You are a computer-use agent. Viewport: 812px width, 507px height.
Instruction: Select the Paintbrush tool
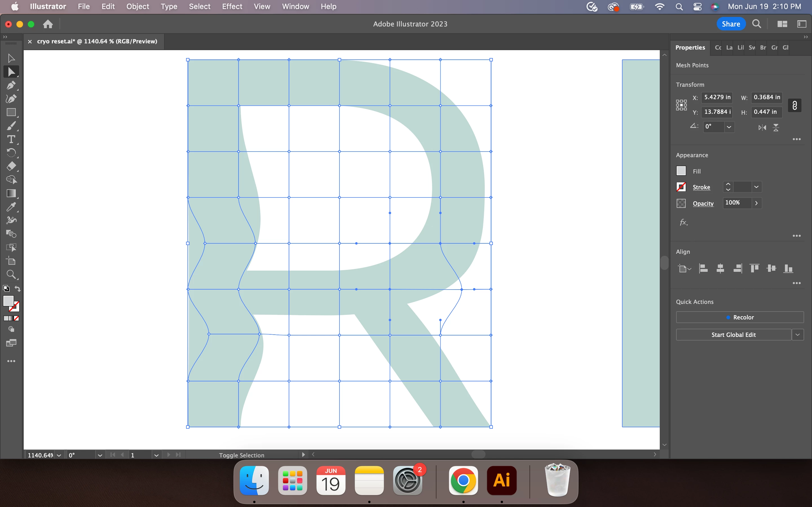tap(11, 126)
